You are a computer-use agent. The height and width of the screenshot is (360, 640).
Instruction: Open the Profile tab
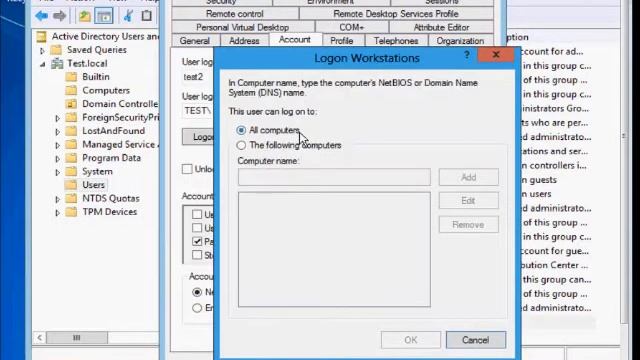(x=342, y=41)
